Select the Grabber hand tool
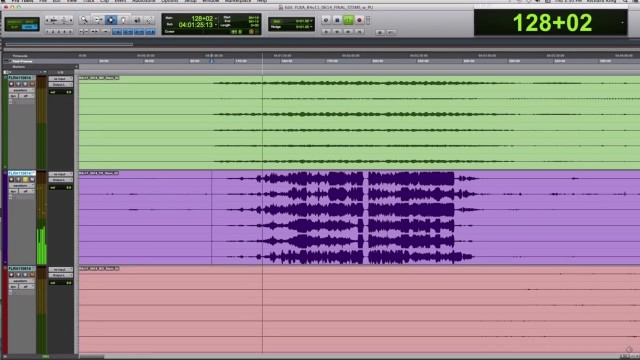Image resolution: width=640 pixels, height=360 pixels. coord(123,20)
